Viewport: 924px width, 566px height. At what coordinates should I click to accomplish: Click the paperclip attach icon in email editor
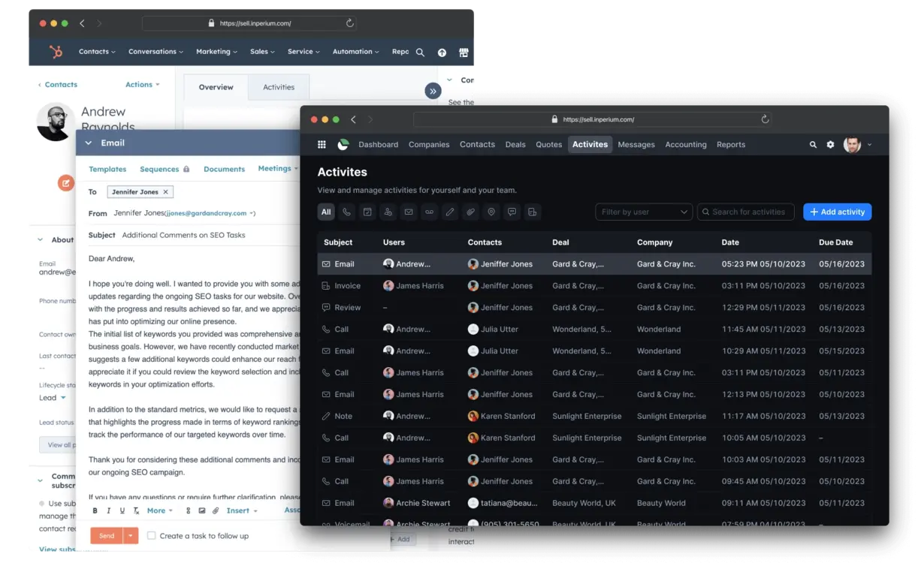pos(216,510)
